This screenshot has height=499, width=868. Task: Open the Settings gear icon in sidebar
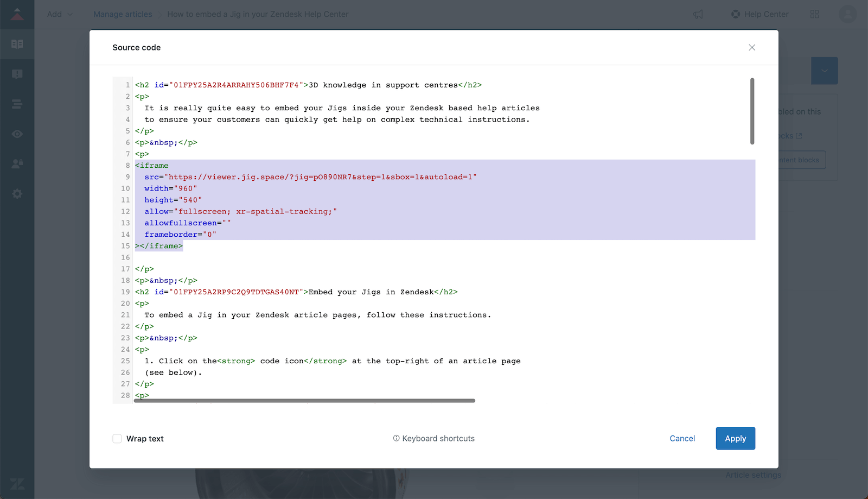click(x=17, y=193)
